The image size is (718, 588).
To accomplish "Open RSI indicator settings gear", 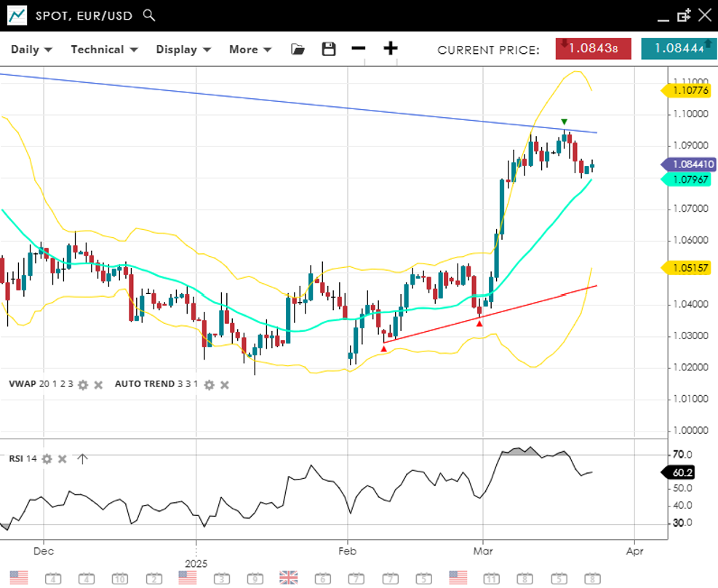I will 47,458.
